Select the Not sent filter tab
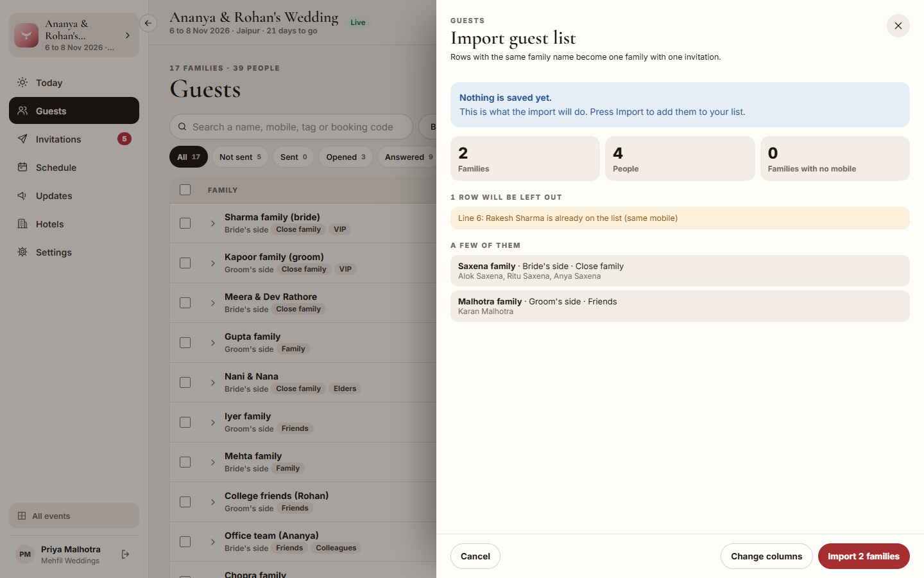Viewport: 924px width, 578px height. (x=240, y=157)
